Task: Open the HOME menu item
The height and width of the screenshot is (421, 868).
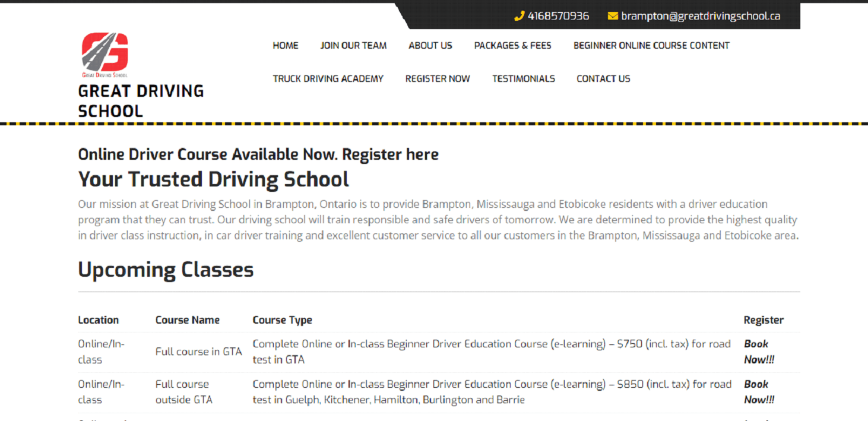Action: (286, 45)
